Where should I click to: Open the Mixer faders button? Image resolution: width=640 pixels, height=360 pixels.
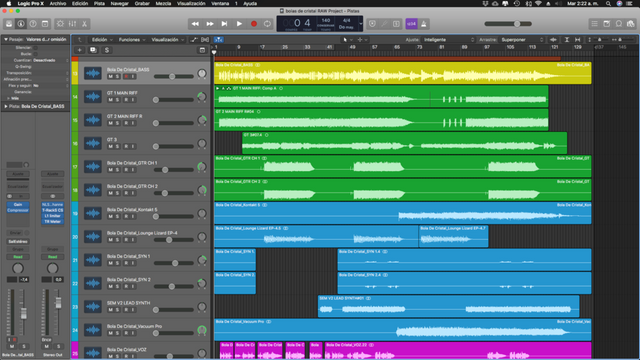72,24
